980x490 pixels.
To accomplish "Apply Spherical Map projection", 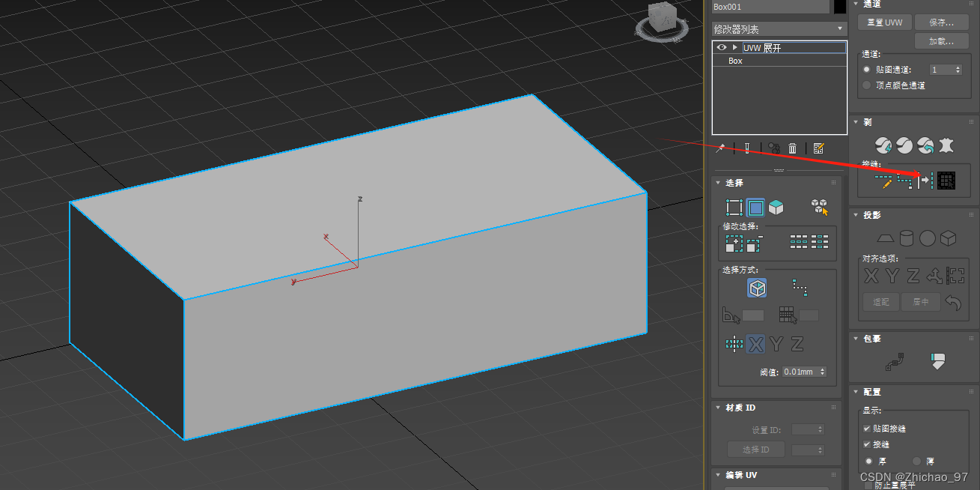I will click(927, 238).
